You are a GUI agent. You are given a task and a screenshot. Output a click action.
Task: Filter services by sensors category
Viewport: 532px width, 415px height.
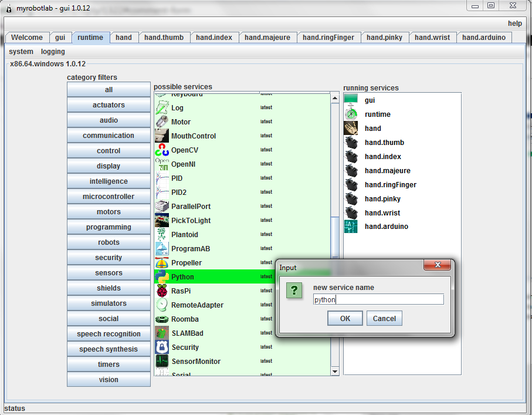109,273
